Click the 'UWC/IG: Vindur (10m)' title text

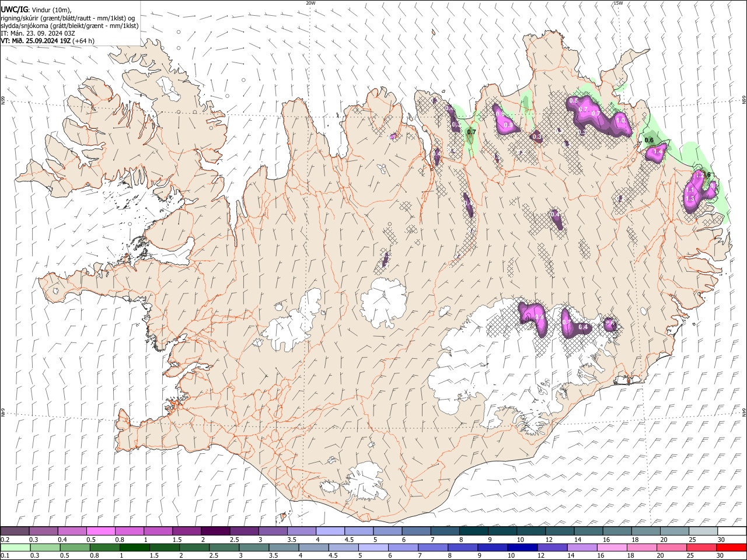point(36,10)
